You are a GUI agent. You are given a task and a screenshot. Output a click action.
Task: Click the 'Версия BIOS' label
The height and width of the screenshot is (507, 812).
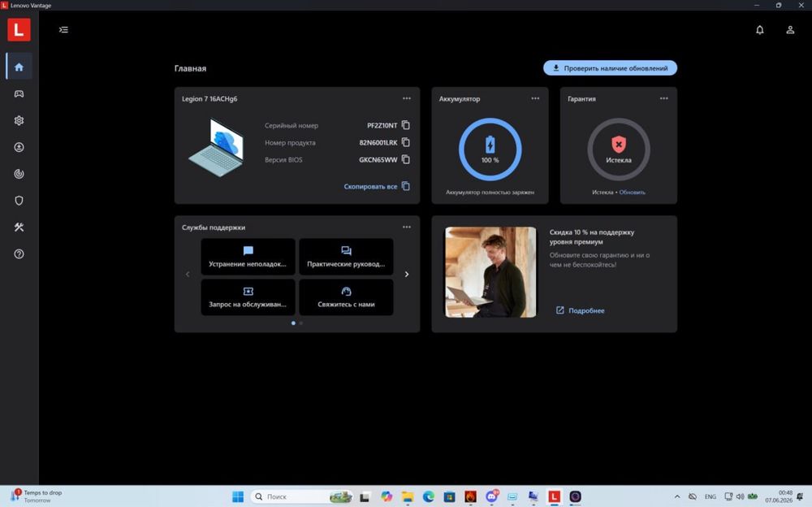[x=283, y=160]
